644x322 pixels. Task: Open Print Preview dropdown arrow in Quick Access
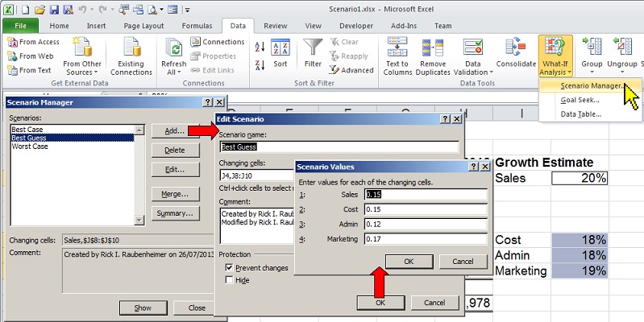coord(162,9)
